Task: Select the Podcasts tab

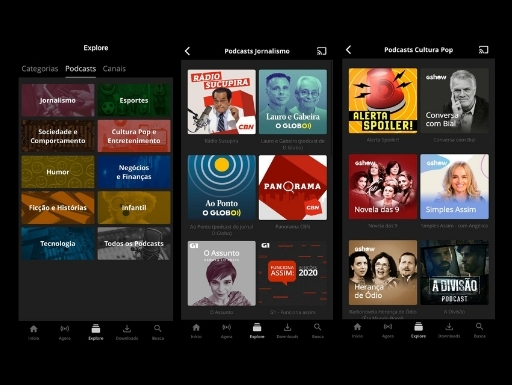Action: coord(81,69)
